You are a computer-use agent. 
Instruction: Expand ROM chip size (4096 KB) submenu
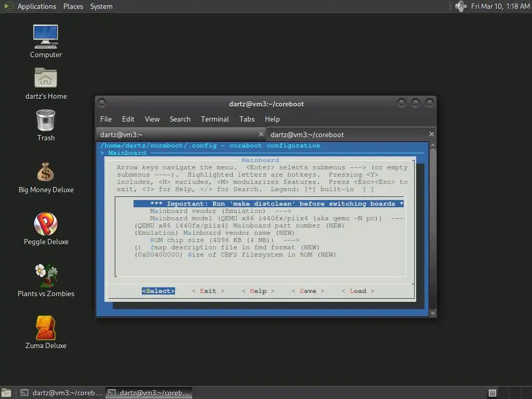click(x=224, y=240)
